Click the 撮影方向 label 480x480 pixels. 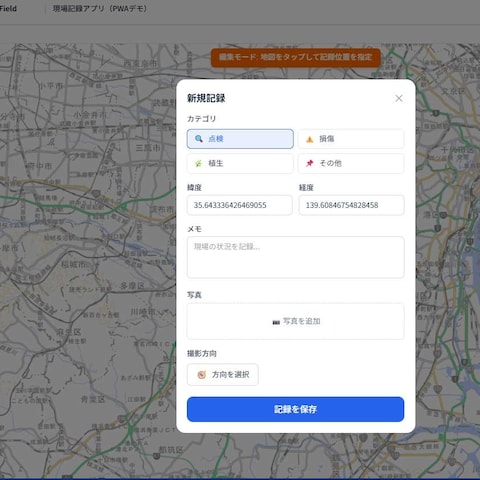(x=202, y=353)
